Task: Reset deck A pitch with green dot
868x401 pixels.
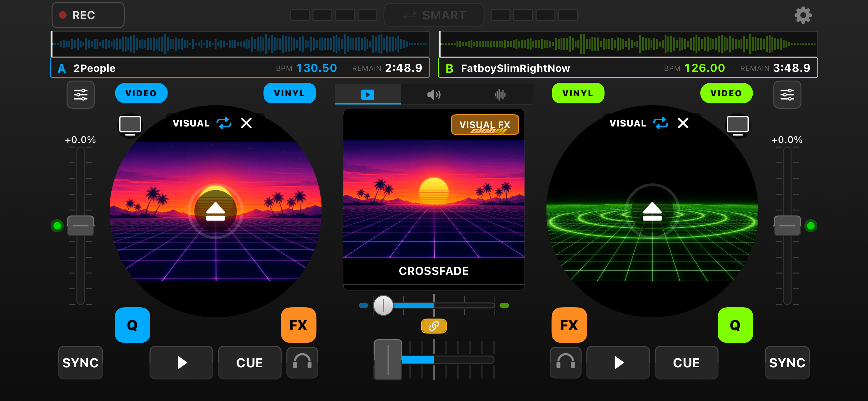Action: pos(57,225)
